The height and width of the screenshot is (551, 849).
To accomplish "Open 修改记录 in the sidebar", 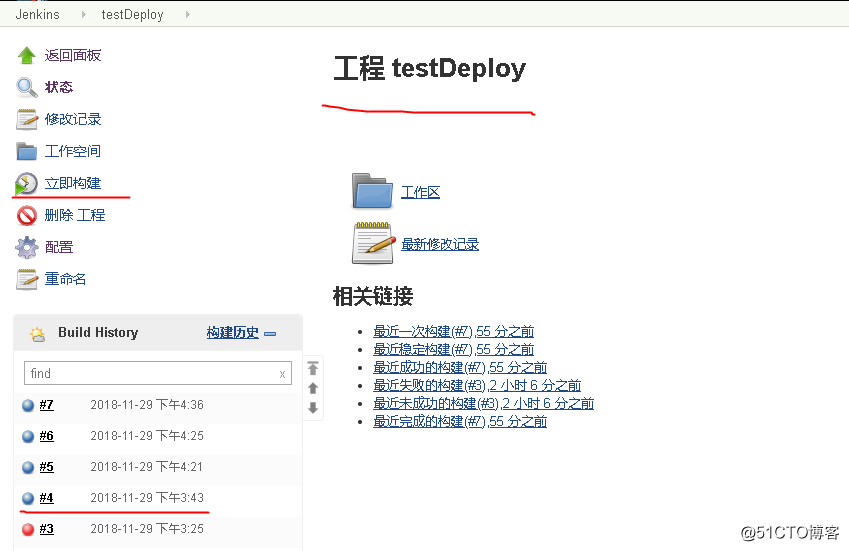I will (73, 119).
